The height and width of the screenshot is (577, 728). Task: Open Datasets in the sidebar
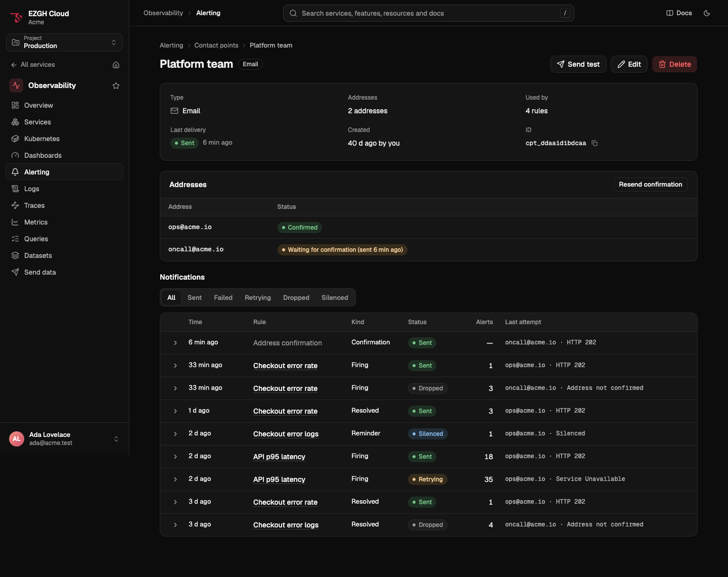(x=64, y=255)
